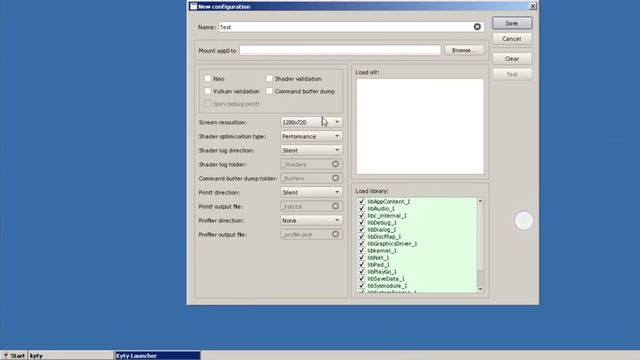This screenshot has width=640, height=360.
Task: Click the Load library scrollbar up arrow
Action: (480, 201)
